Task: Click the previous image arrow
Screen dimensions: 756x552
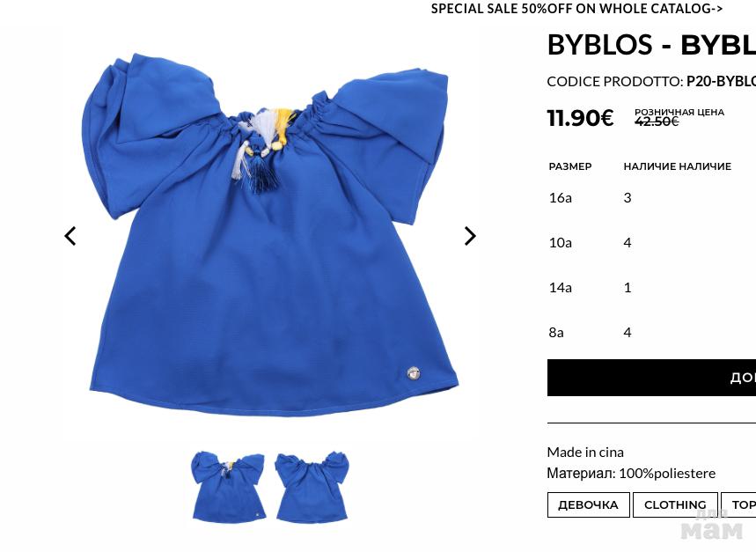Action: 70,236
